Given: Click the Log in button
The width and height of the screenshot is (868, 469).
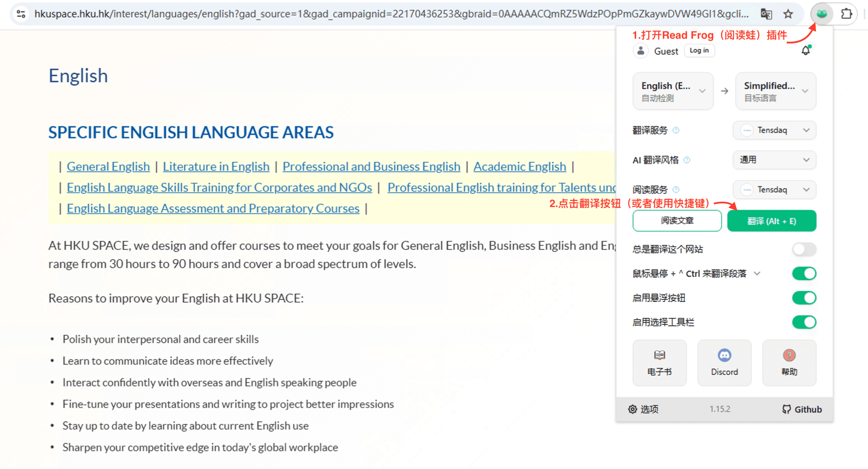Looking at the screenshot, I should coord(699,50).
